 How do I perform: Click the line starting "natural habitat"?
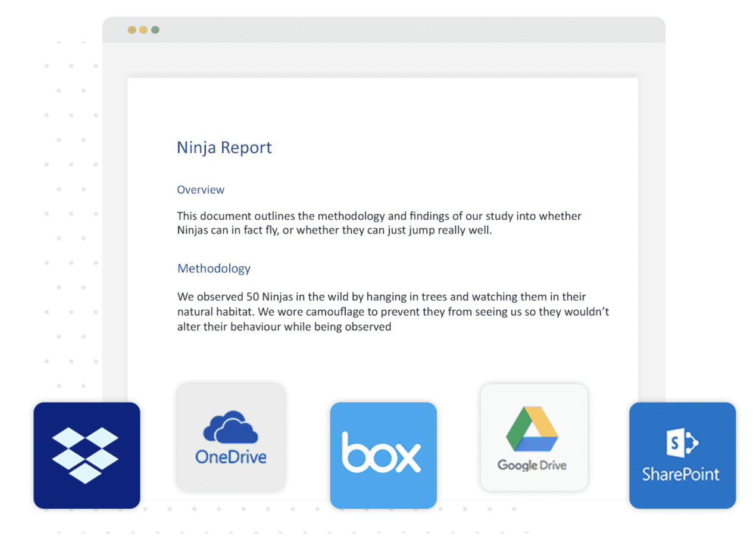pyautogui.click(x=393, y=311)
